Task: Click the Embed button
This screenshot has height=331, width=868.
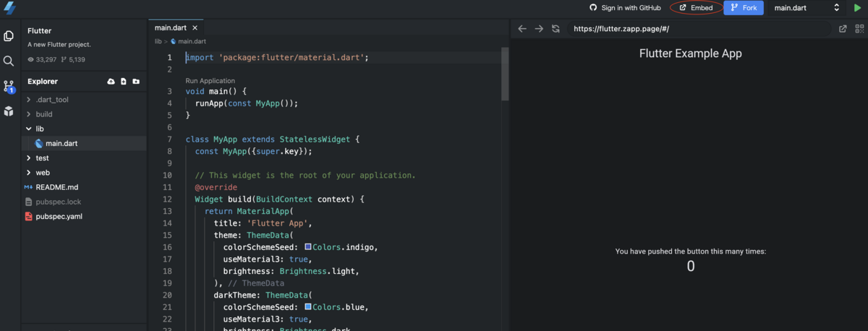Action: coord(697,8)
